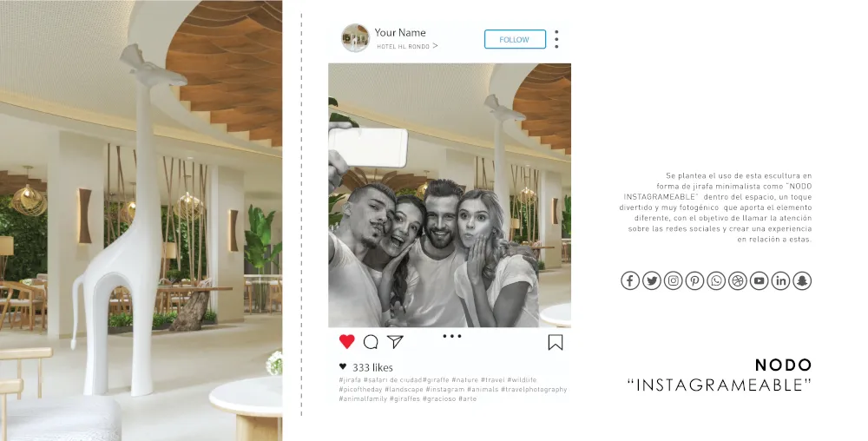Viewport: 868px width, 441px height.
Task: Open the Instagram camera icon
Action: pos(674,280)
